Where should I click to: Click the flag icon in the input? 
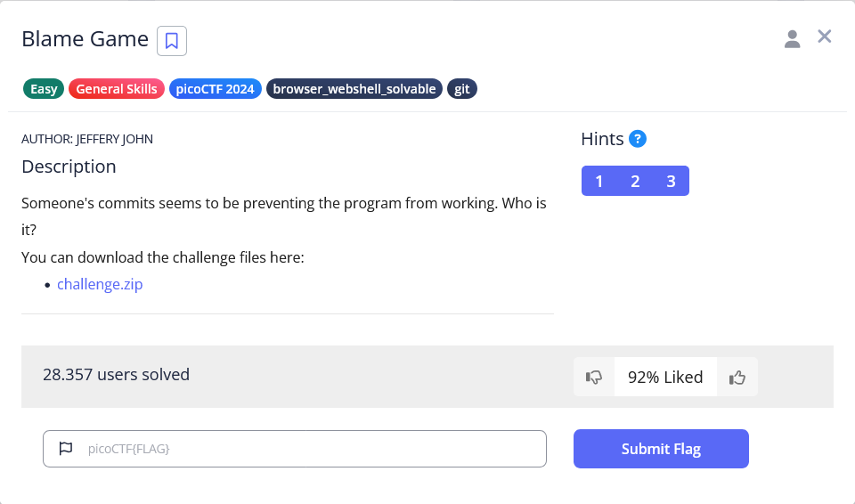[66, 449]
